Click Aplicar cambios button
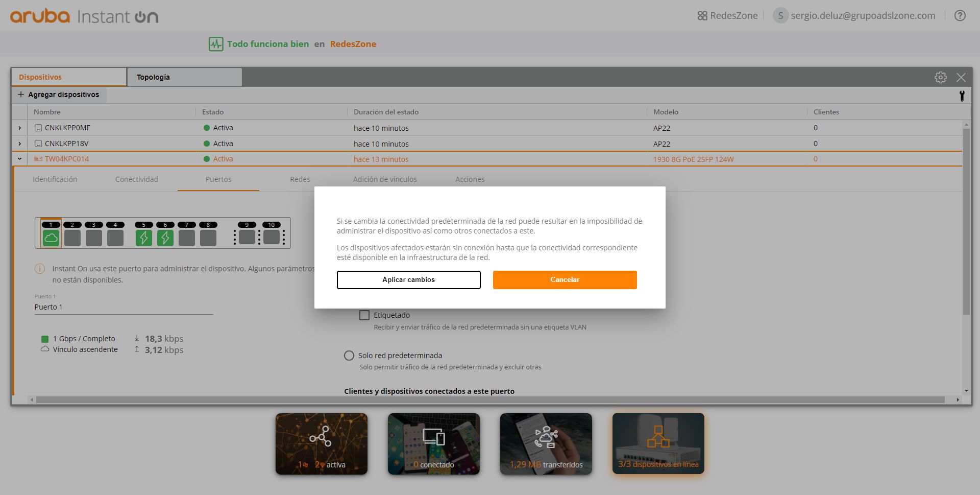This screenshot has height=495, width=980. (409, 280)
